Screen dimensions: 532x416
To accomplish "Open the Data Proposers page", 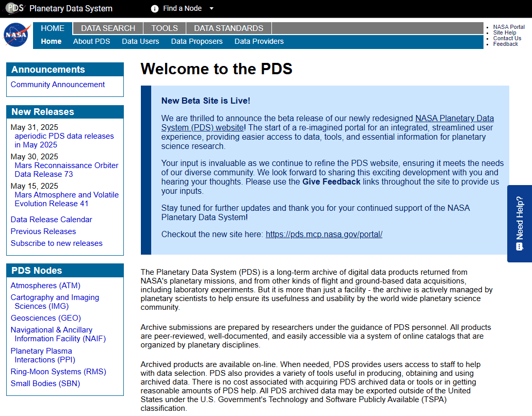I will click(197, 41).
